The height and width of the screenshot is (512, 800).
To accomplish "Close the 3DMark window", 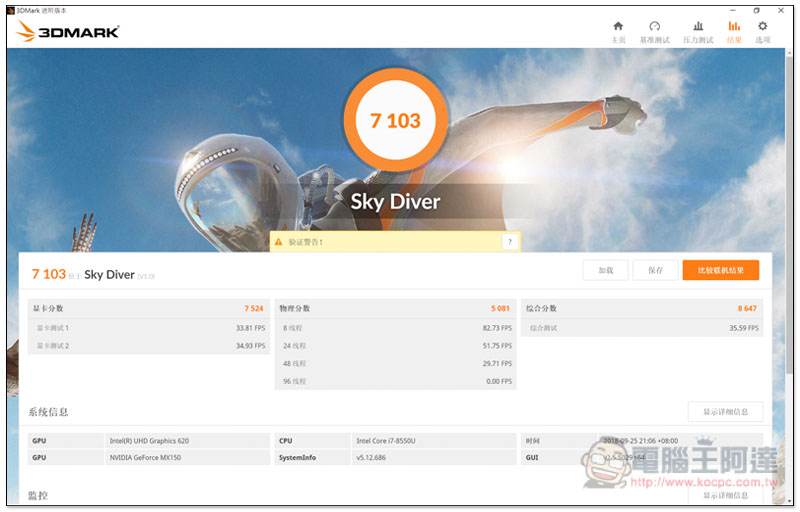I will pos(781,10).
